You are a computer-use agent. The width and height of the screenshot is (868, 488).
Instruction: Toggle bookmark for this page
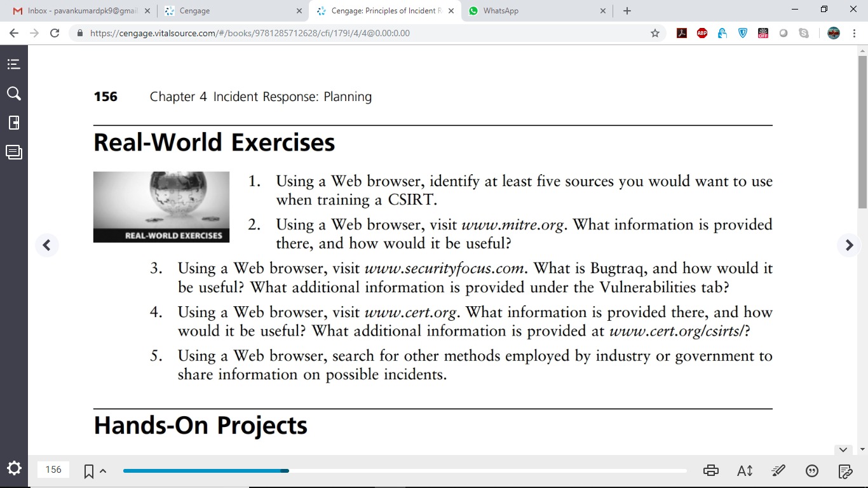89,471
